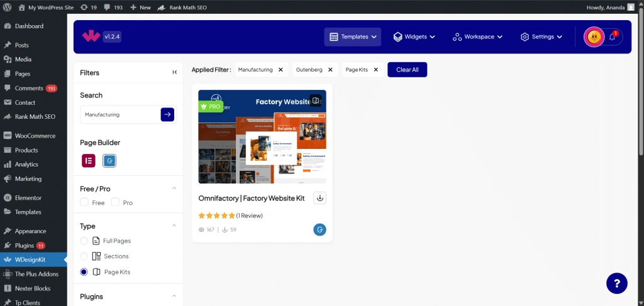The width and height of the screenshot is (644, 306).
Task: Expand the Templates dropdown in header
Action: 353,37
